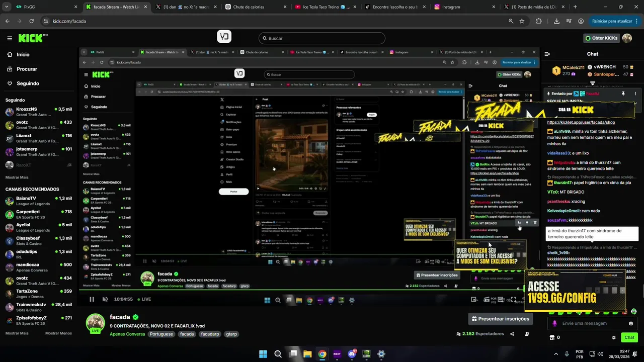Open the Chrome three-dot menu at top right
644x362 pixels.
pyautogui.click(x=637, y=21)
